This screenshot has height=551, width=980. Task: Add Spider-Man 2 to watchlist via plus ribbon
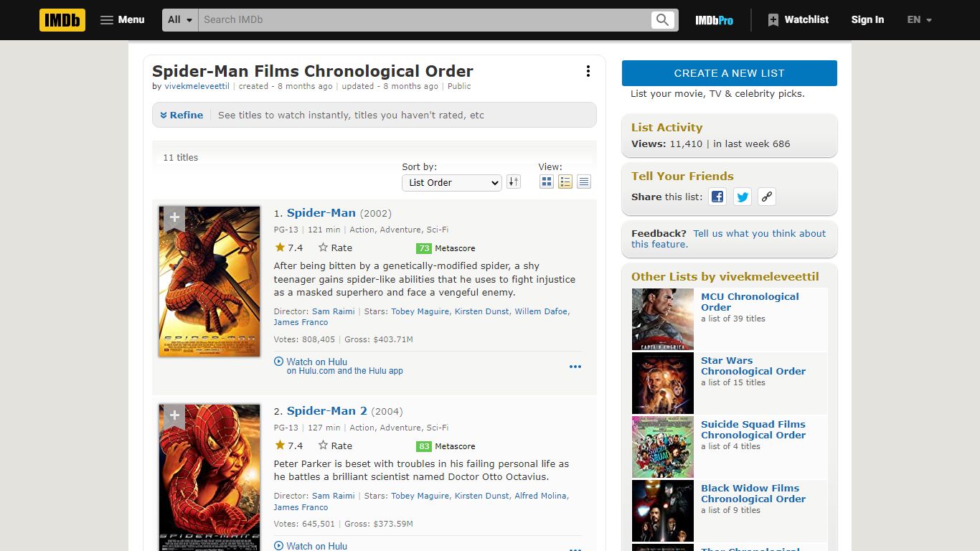click(174, 416)
